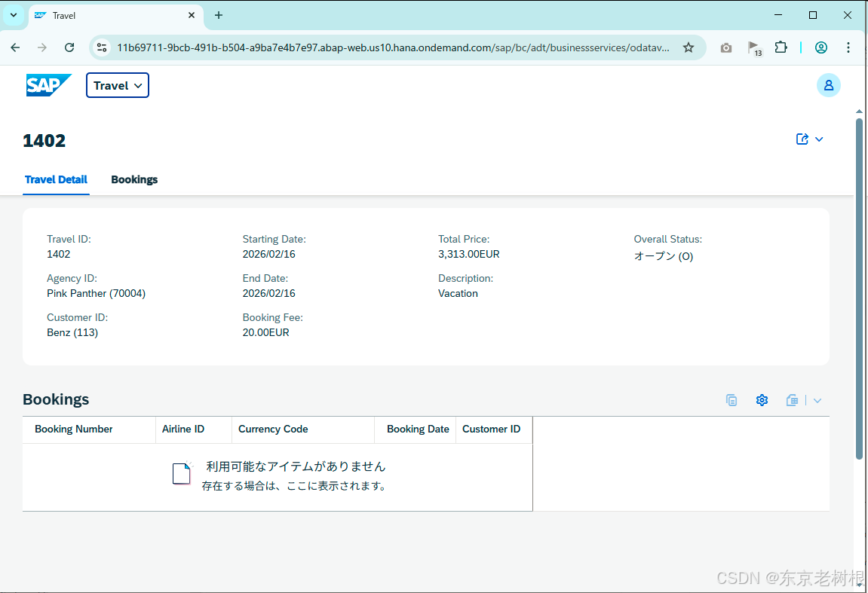Open the browser extensions puzzle icon
Image resolution: width=868 pixels, height=593 pixels.
[x=781, y=47]
